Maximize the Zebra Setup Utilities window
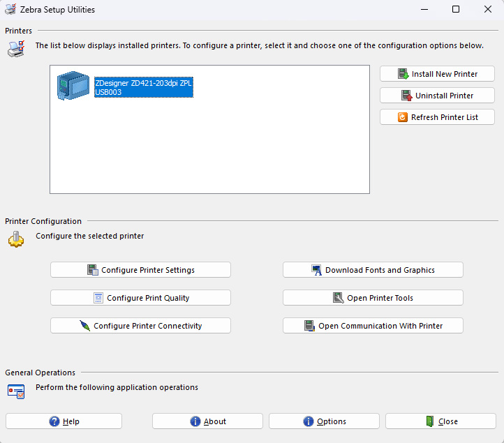 tap(455, 10)
